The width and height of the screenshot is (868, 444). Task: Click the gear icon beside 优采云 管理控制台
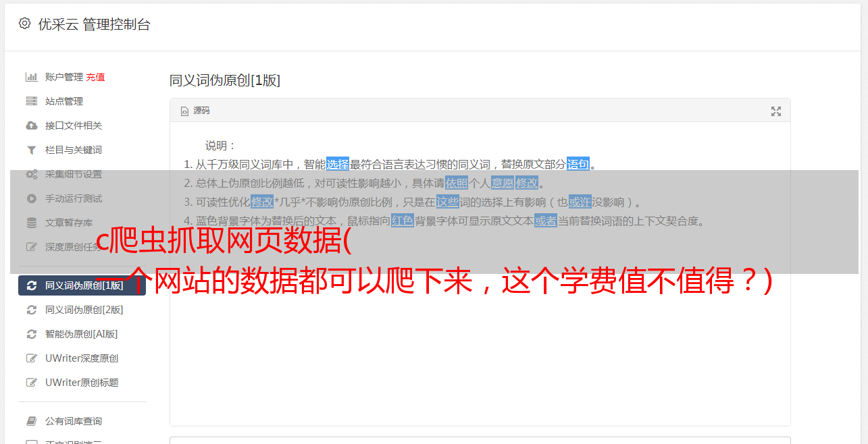coord(25,24)
